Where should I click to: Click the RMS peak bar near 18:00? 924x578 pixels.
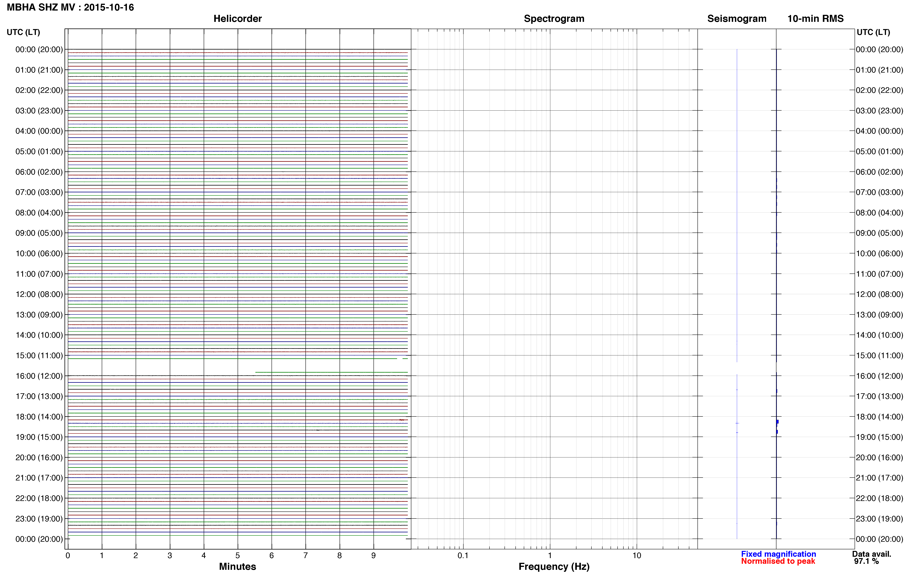pyautogui.click(x=777, y=422)
